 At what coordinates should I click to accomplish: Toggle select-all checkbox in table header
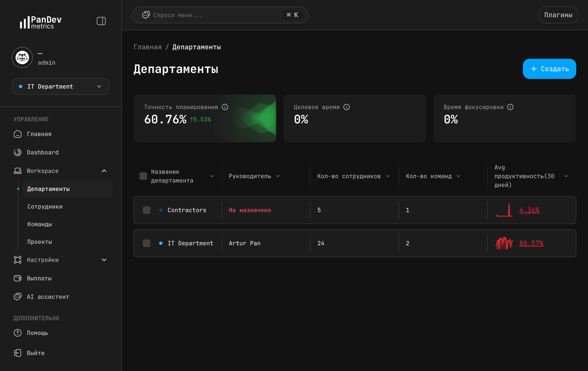tap(143, 176)
